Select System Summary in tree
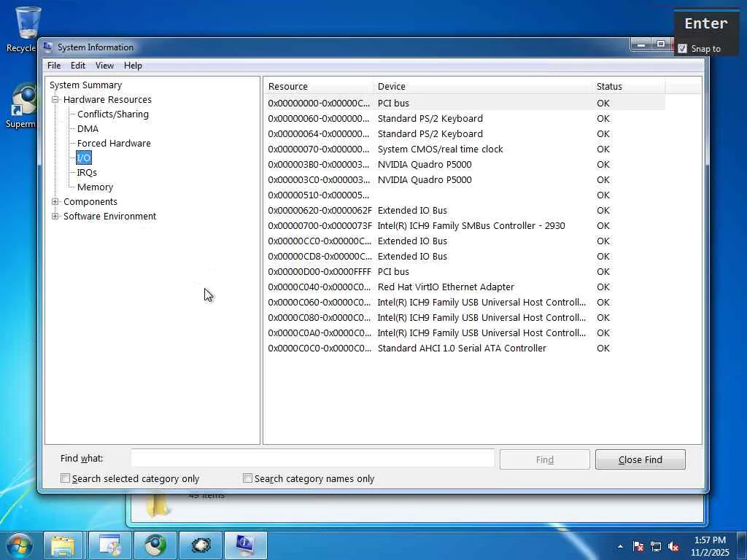 pos(86,85)
